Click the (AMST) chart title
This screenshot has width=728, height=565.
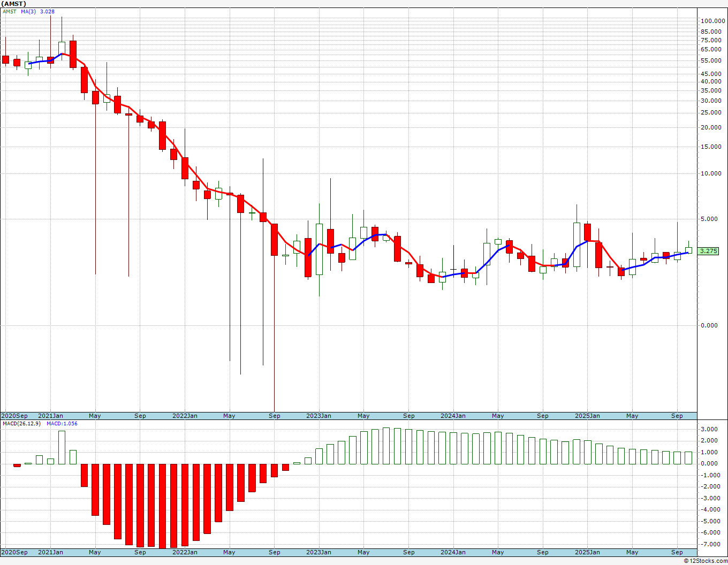pyautogui.click(x=14, y=4)
